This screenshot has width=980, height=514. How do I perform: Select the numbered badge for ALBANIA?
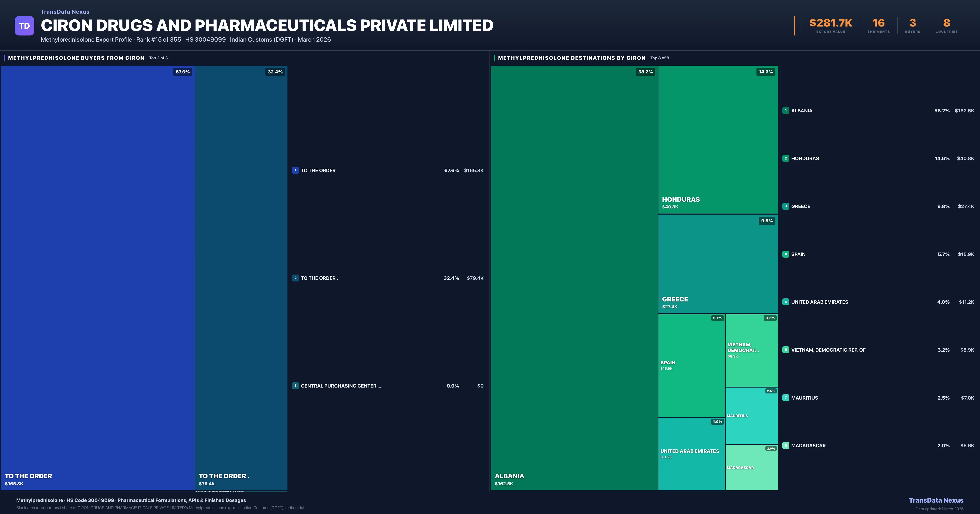coord(786,111)
